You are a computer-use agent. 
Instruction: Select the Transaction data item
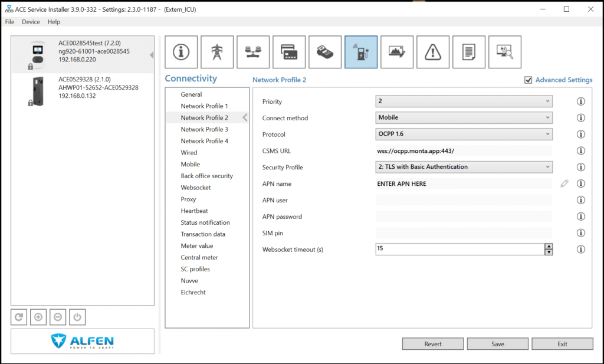(203, 234)
